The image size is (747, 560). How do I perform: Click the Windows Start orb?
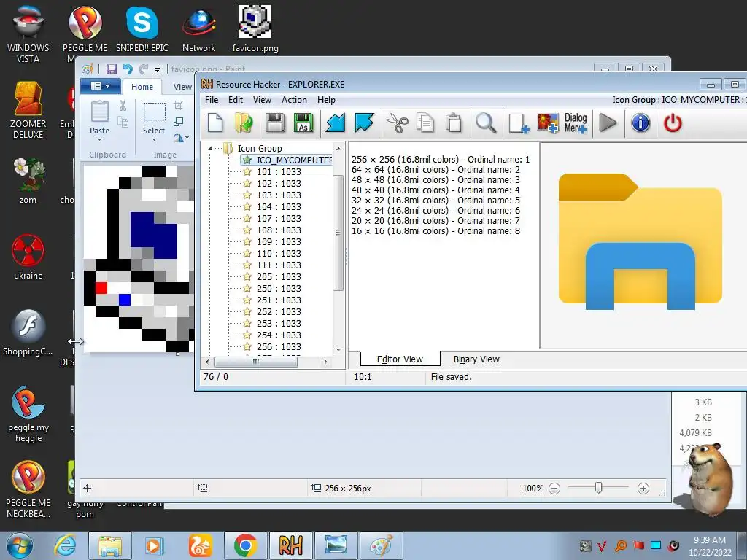point(20,545)
